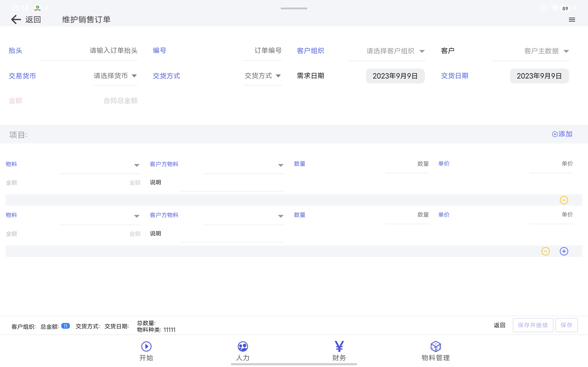Open the hamburger menu icon
The image size is (588, 367).
click(x=572, y=20)
